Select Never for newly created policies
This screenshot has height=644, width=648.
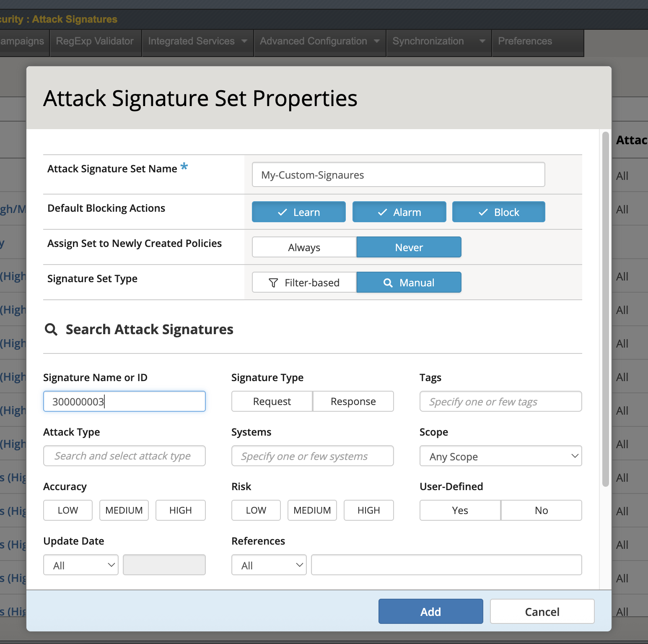tap(409, 247)
